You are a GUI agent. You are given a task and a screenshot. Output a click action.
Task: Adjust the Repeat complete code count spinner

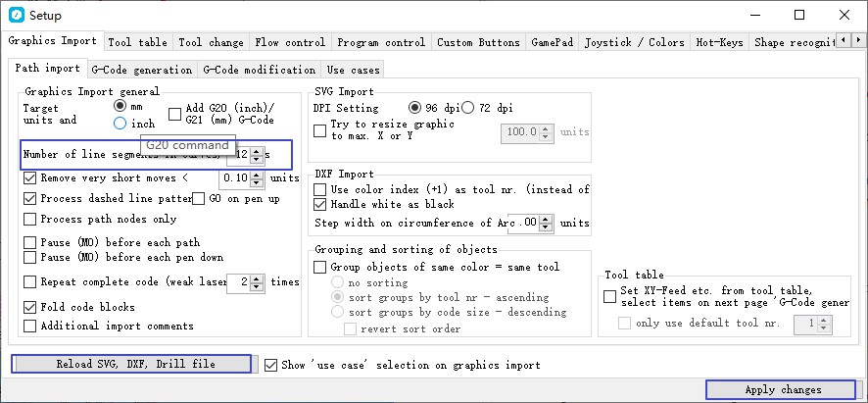[257, 282]
